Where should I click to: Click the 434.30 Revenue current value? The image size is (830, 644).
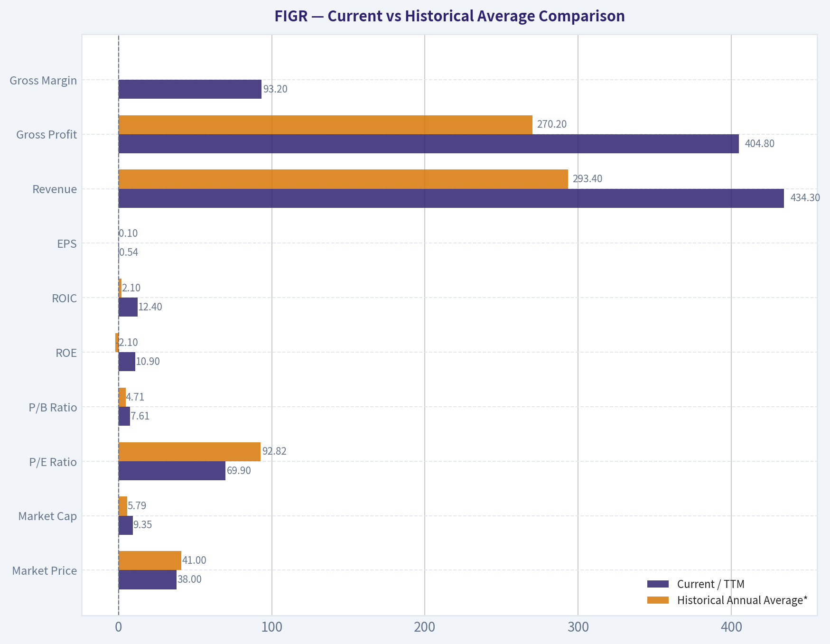[x=805, y=198]
